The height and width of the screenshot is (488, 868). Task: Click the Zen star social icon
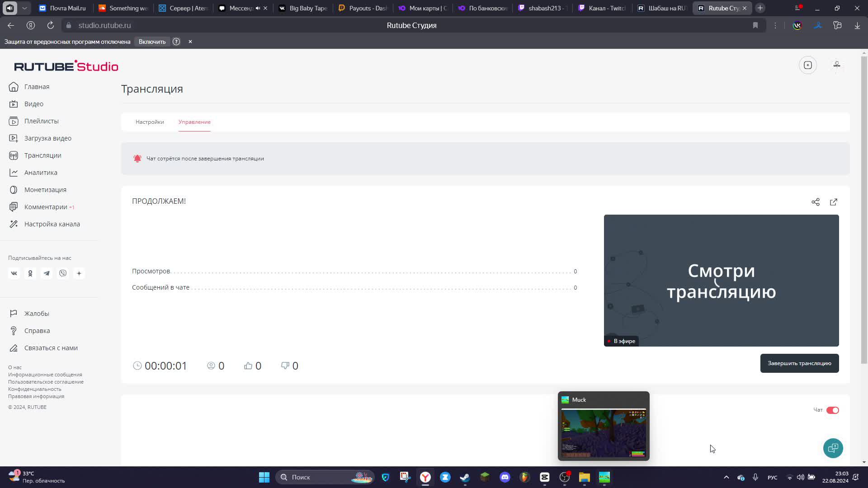pos(79,273)
